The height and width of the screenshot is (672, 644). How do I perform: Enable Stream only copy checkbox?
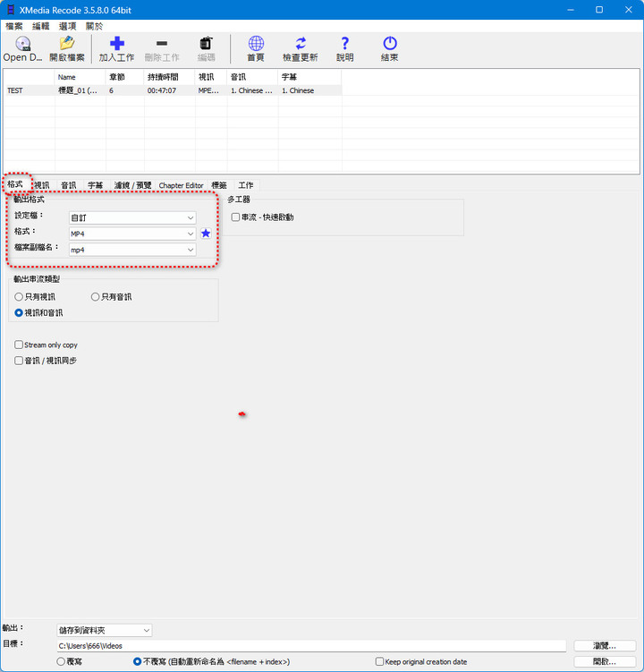19,345
